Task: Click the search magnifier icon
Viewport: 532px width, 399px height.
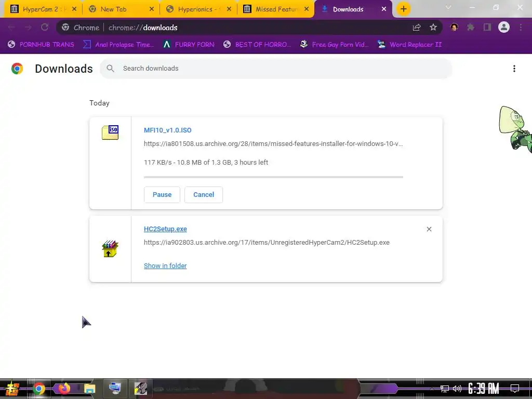Action: 110,69
